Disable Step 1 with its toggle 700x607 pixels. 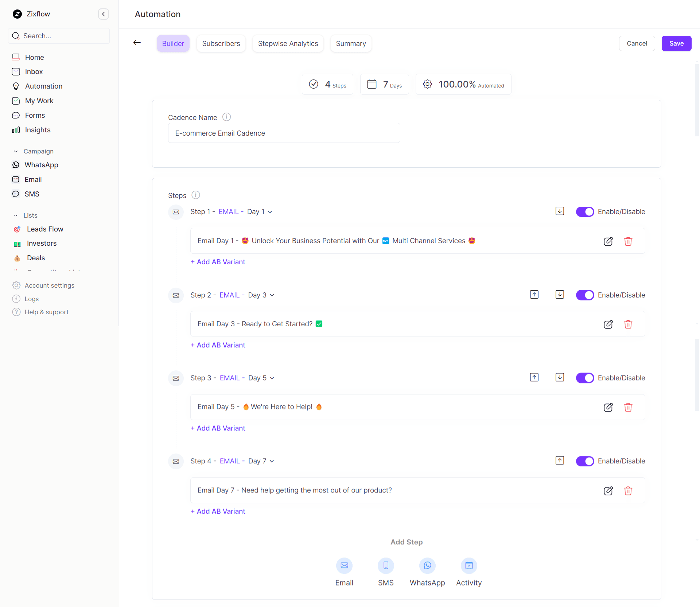pyautogui.click(x=585, y=212)
